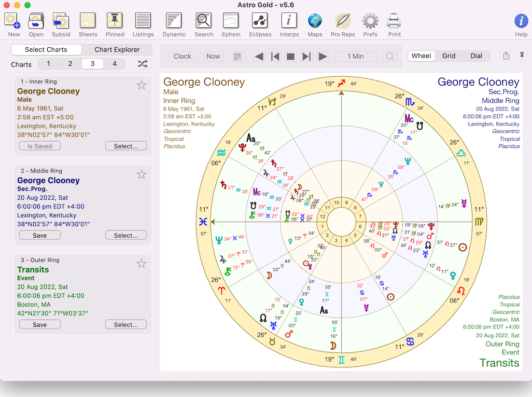Image resolution: width=532 pixels, height=397 pixels.
Task: Step forward with the play arrow
Action: tap(323, 57)
